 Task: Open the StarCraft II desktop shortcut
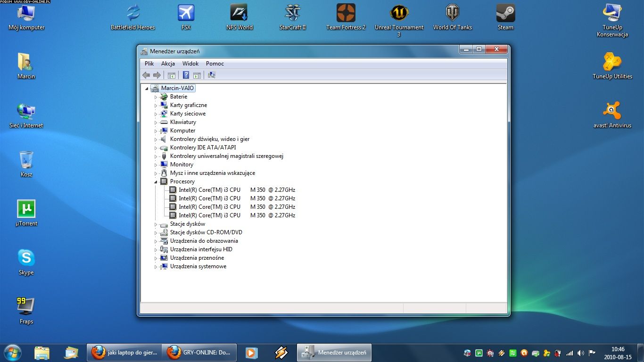pos(293,17)
